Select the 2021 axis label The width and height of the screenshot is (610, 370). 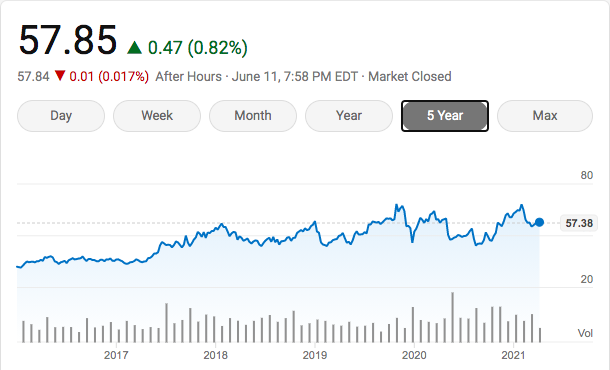tap(514, 355)
